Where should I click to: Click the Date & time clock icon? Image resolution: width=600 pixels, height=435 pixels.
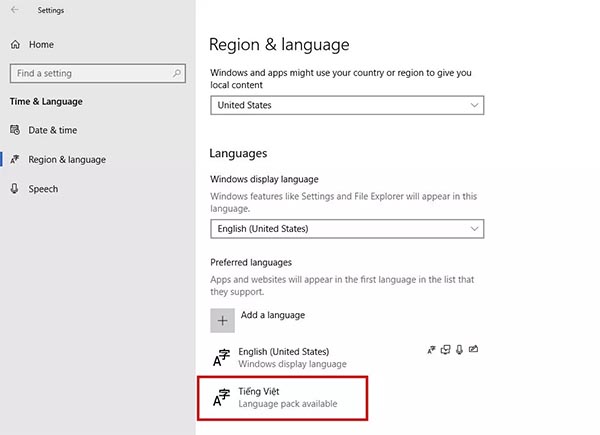tap(15, 130)
